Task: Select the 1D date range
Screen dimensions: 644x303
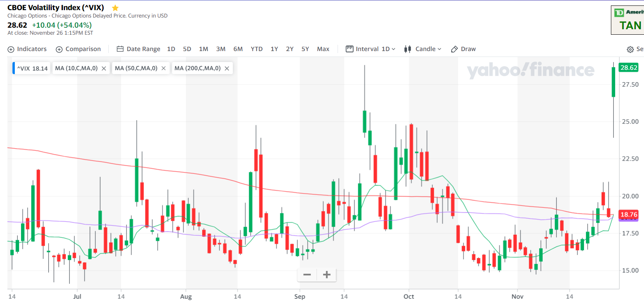Action: tap(171, 49)
